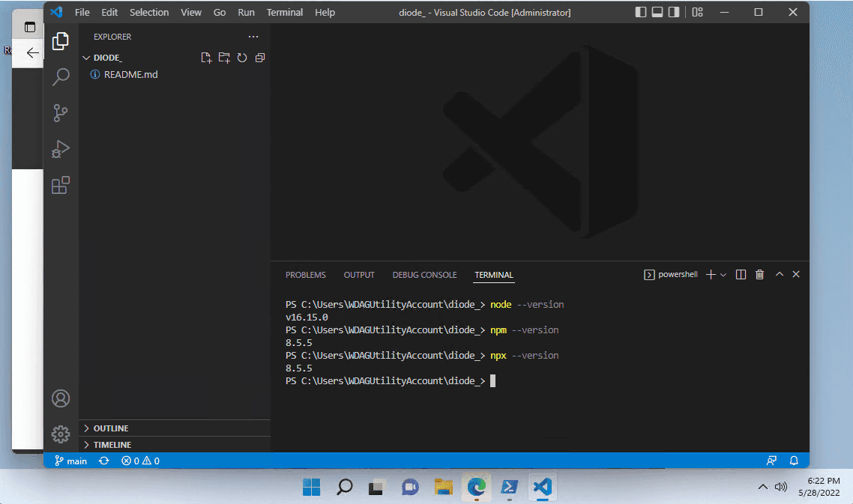Open the volume control in tray
The height and width of the screenshot is (504, 853).
[780, 487]
